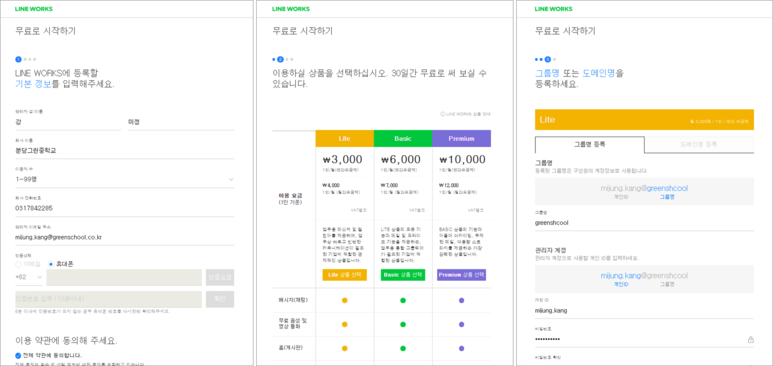Open the +82 country code dropdown
The width and height of the screenshot is (773, 366).
click(29, 277)
